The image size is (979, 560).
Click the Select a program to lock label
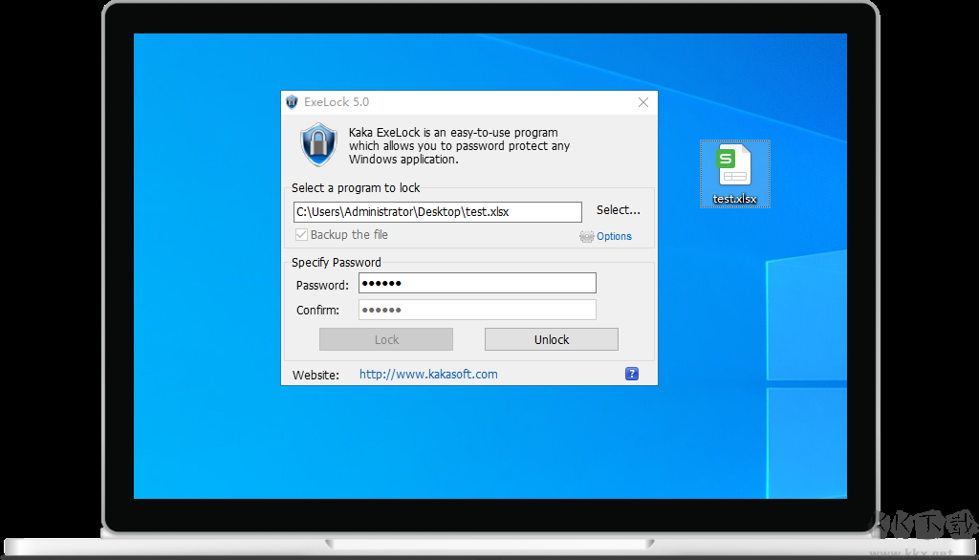coord(356,188)
